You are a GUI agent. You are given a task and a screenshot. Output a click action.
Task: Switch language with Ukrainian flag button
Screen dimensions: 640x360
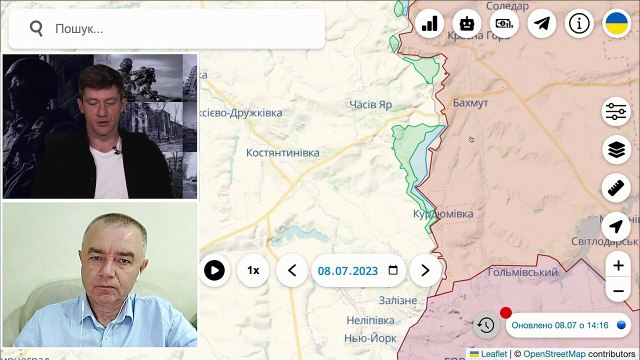[x=617, y=24]
